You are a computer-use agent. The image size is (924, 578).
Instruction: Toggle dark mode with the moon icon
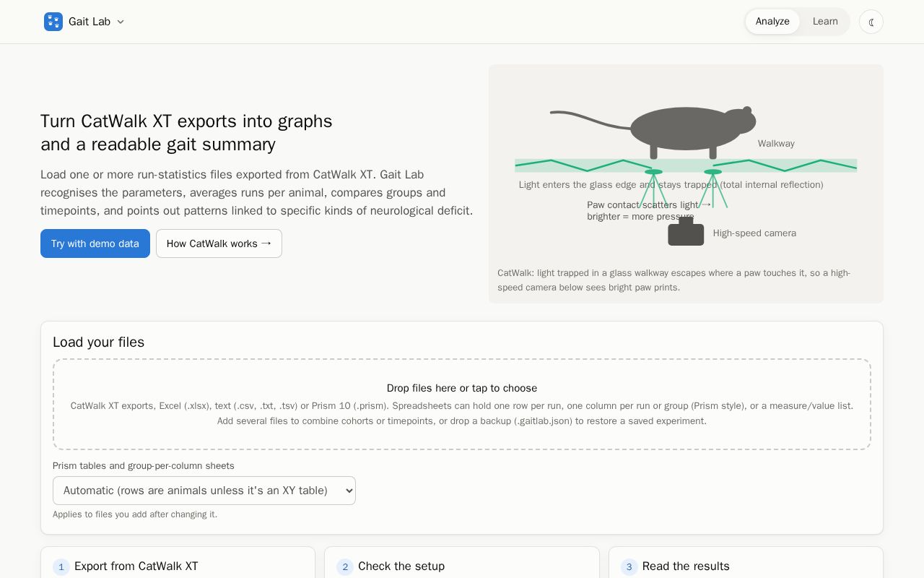pos(871,22)
